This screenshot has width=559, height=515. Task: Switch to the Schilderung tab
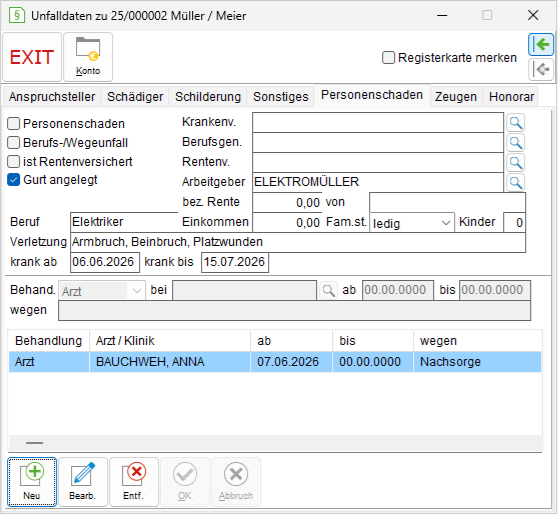click(x=208, y=97)
